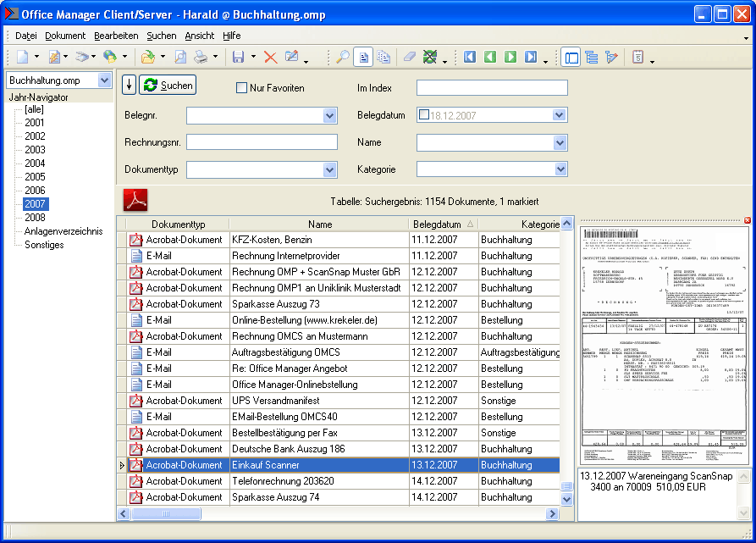Sort by the Name column header
The width and height of the screenshot is (756, 543).
click(320, 224)
